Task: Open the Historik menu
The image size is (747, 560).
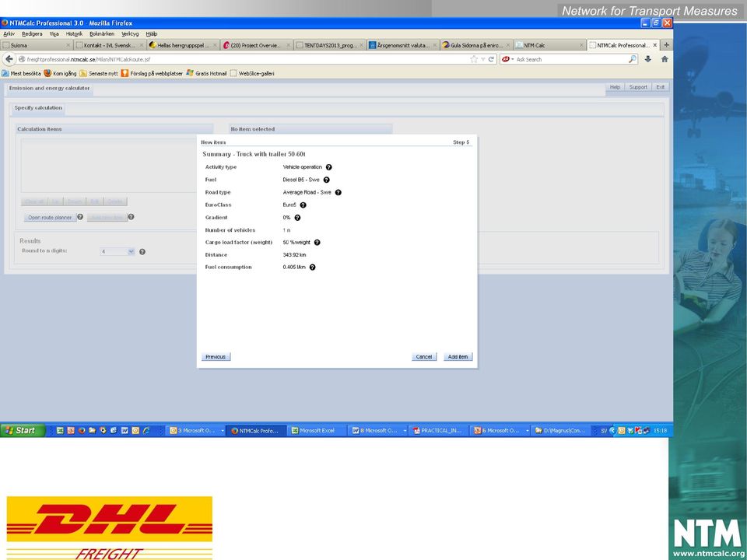Action: pos(75,33)
